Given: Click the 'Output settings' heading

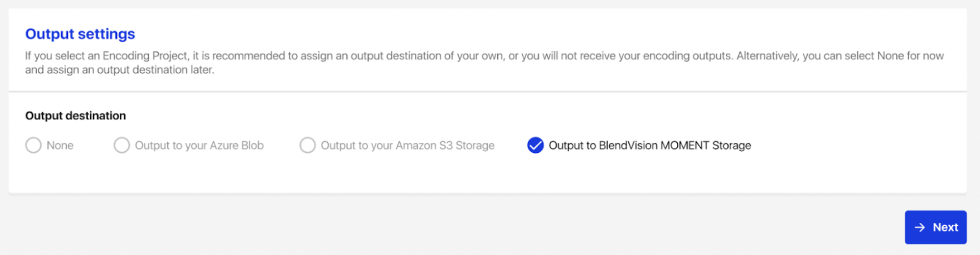Looking at the screenshot, I should (x=80, y=34).
